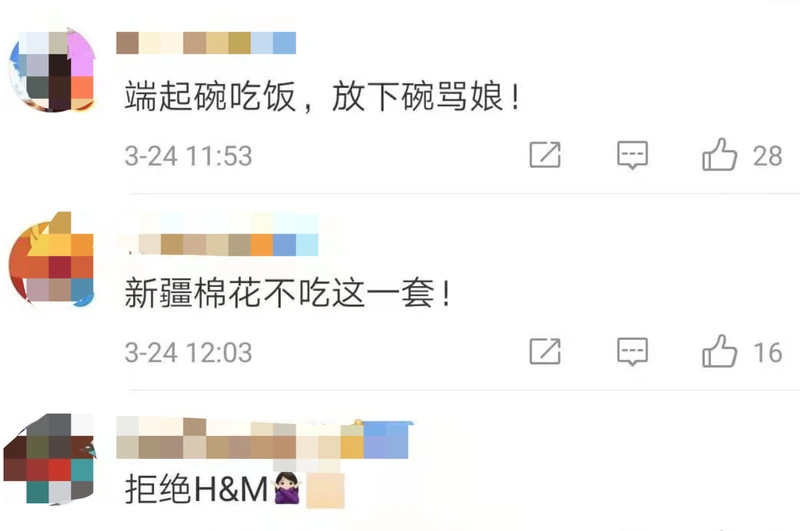
Task: Click the like count 16
Action: coord(767,352)
